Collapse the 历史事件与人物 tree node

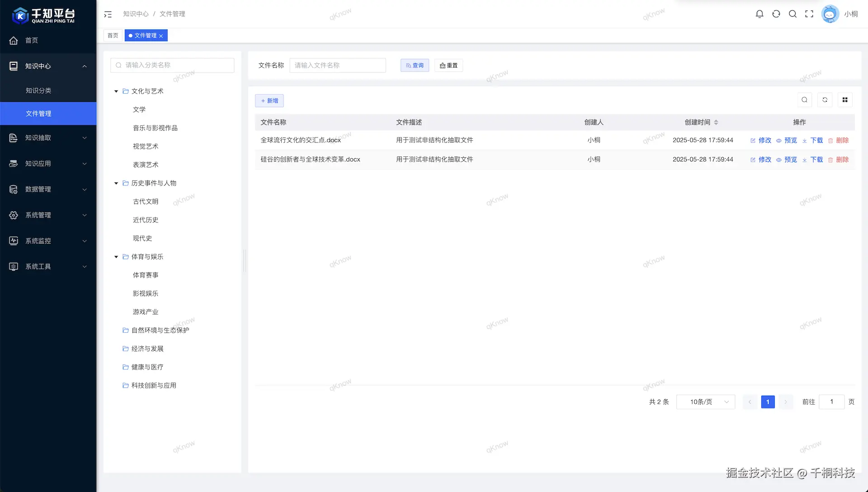click(116, 183)
